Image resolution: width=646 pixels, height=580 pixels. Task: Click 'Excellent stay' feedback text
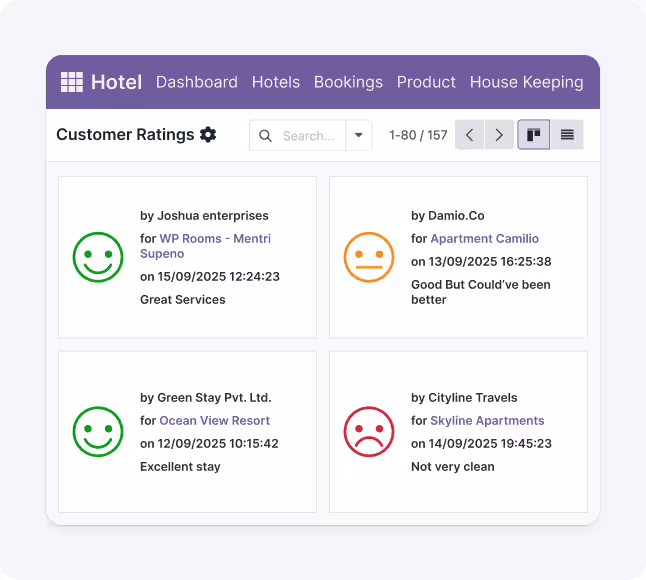coord(180,467)
